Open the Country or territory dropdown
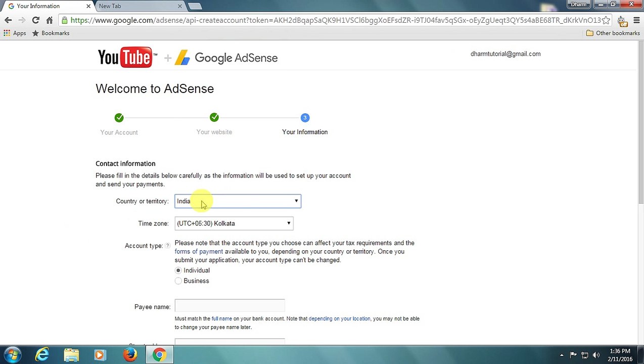Image resolution: width=644 pixels, height=364 pixels. 238,201
